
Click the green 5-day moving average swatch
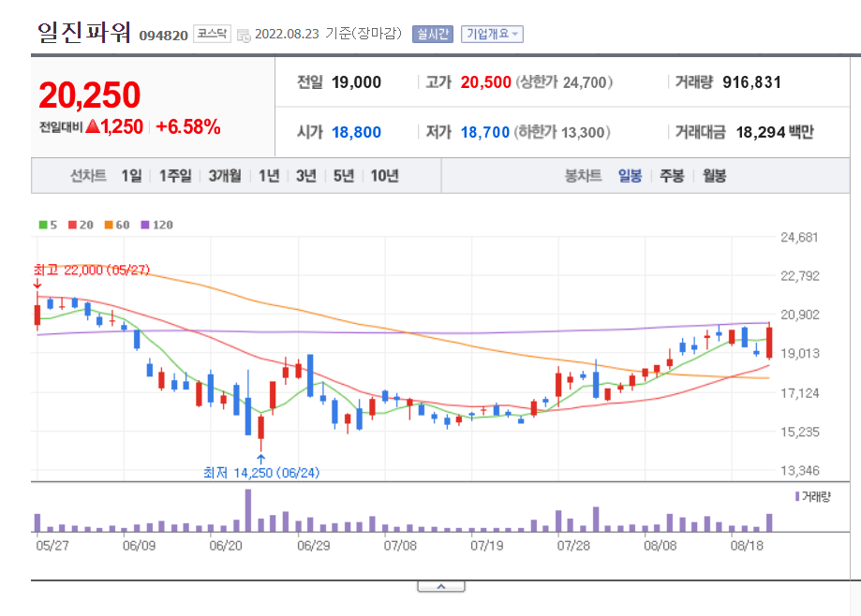[43, 225]
